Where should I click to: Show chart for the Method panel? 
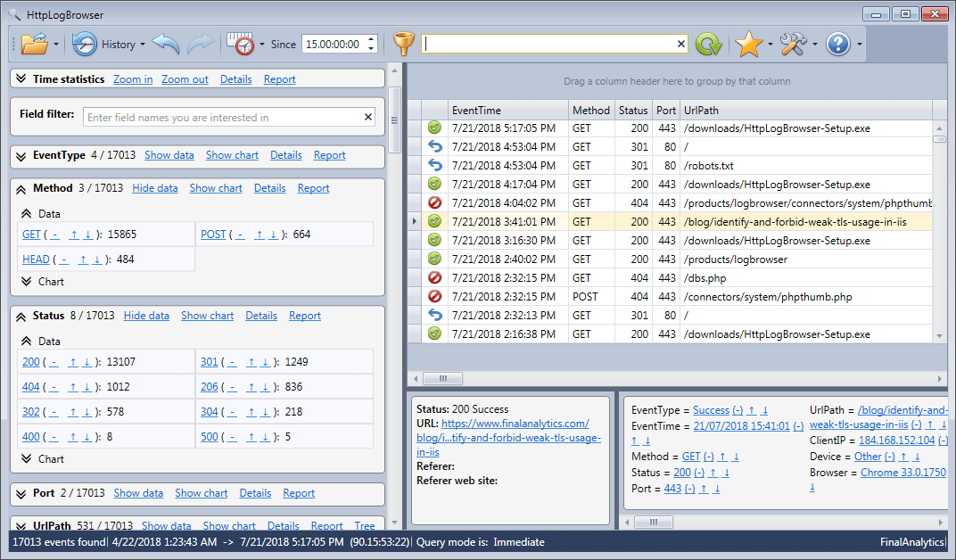tap(216, 188)
